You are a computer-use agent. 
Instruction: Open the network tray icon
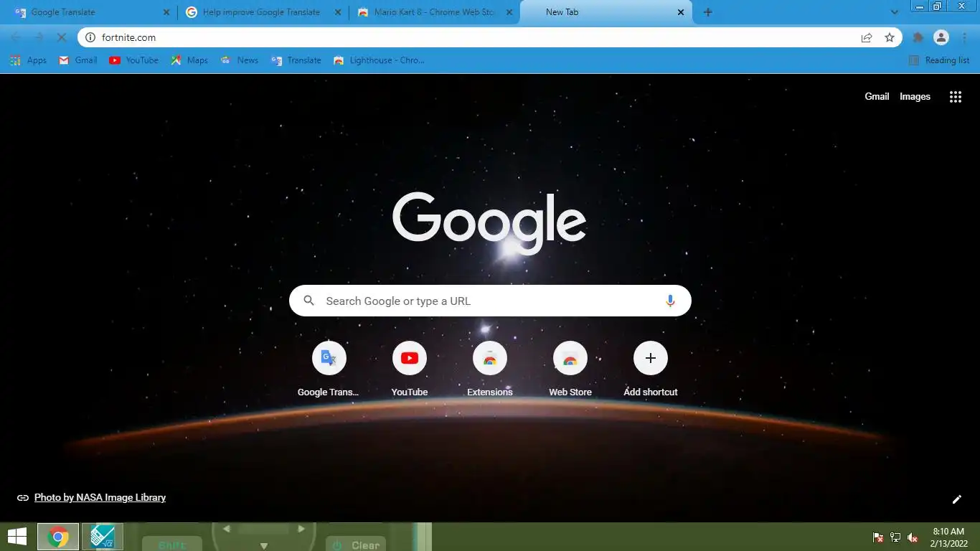[x=895, y=537]
